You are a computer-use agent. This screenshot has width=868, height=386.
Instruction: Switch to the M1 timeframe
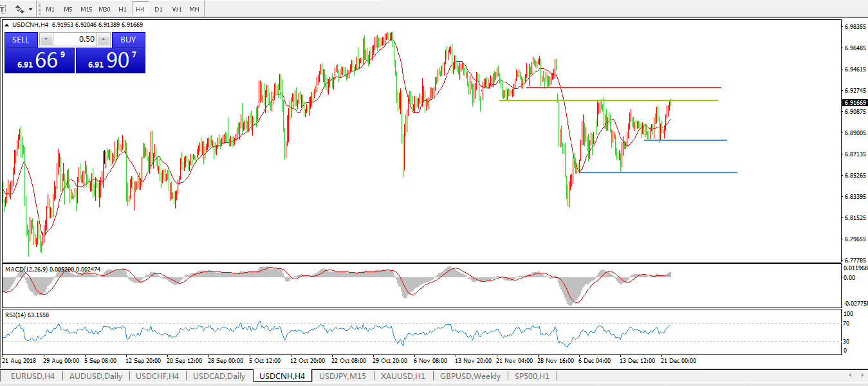[50, 10]
